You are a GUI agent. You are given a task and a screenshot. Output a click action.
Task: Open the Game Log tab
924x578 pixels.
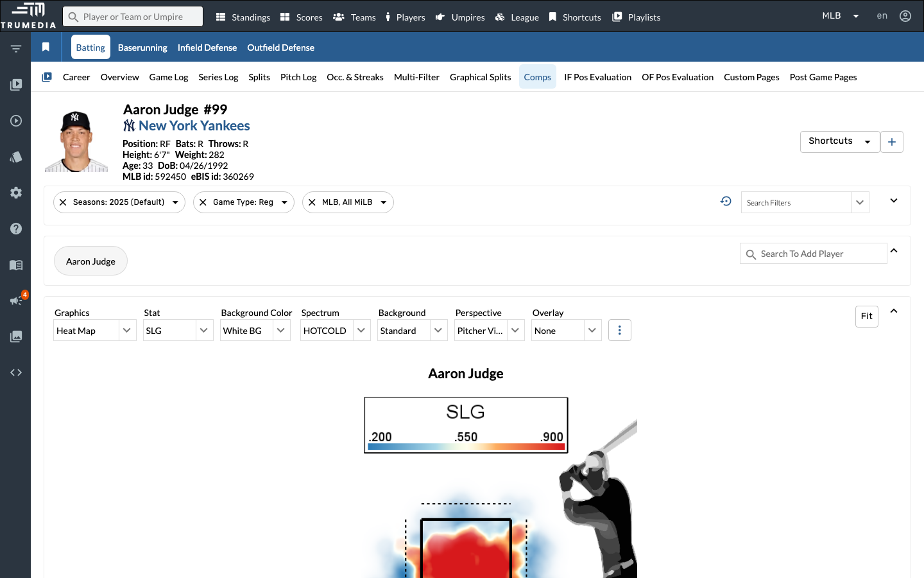click(x=169, y=77)
